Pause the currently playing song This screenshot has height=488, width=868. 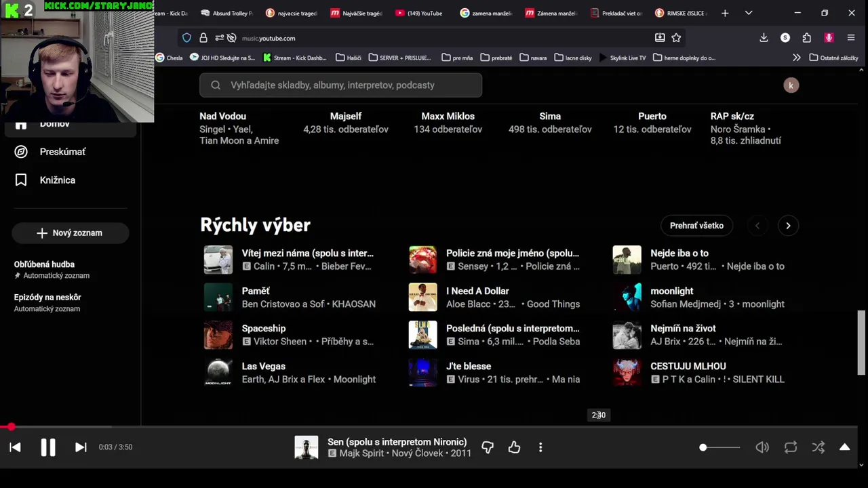point(47,447)
